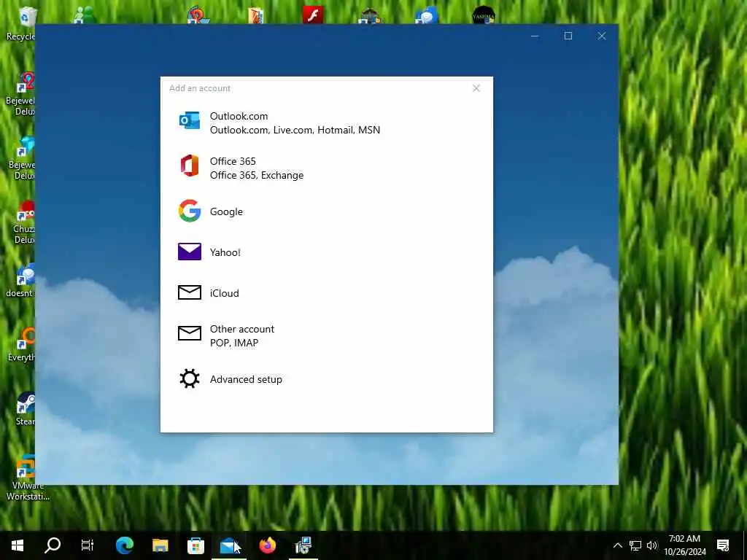The width and height of the screenshot is (747, 560).
Task: Choose the iCloud envelope icon
Action: pyautogui.click(x=190, y=292)
